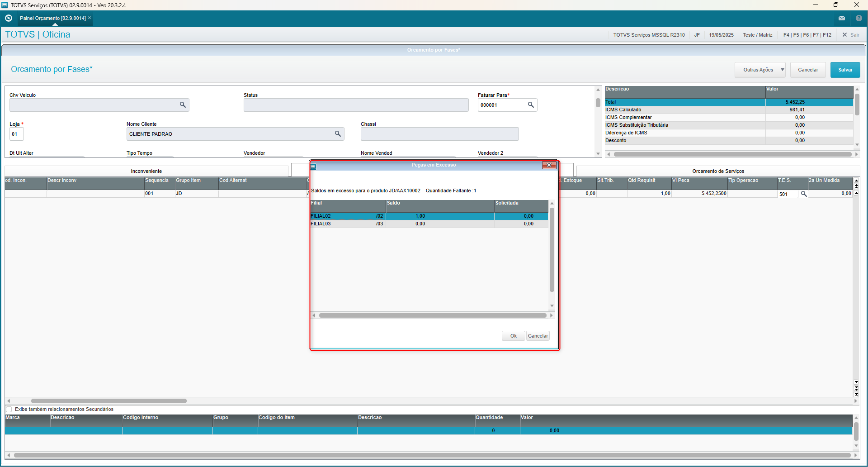This screenshot has width=868, height=467.
Task: Click Sair to exit the application
Action: tap(850, 35)
